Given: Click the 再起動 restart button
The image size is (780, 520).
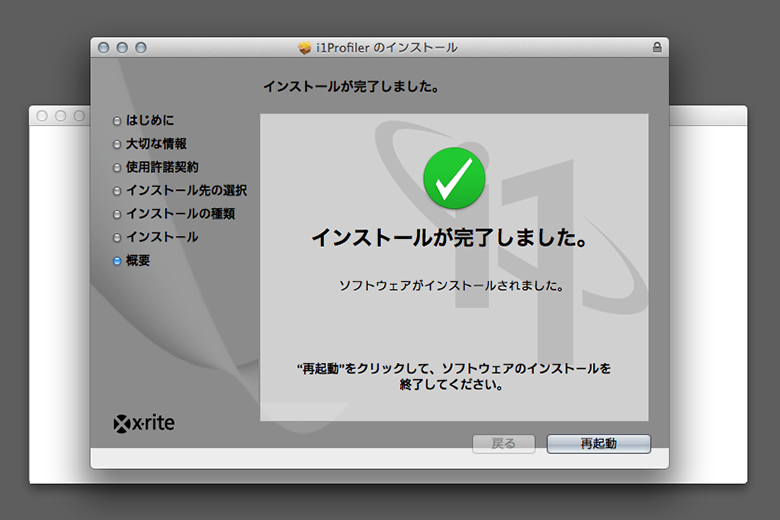Looking at the screenshot, I should [598, 444].
